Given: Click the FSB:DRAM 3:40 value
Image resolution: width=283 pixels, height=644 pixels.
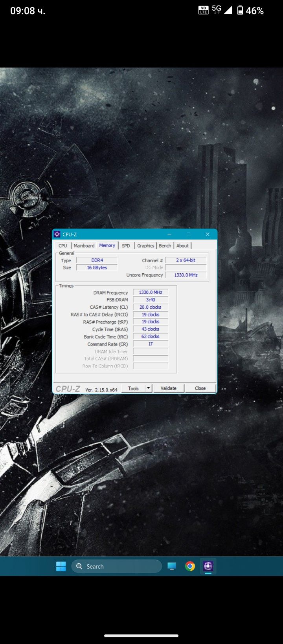Looking at the screenshot, I should pos(151,300).
